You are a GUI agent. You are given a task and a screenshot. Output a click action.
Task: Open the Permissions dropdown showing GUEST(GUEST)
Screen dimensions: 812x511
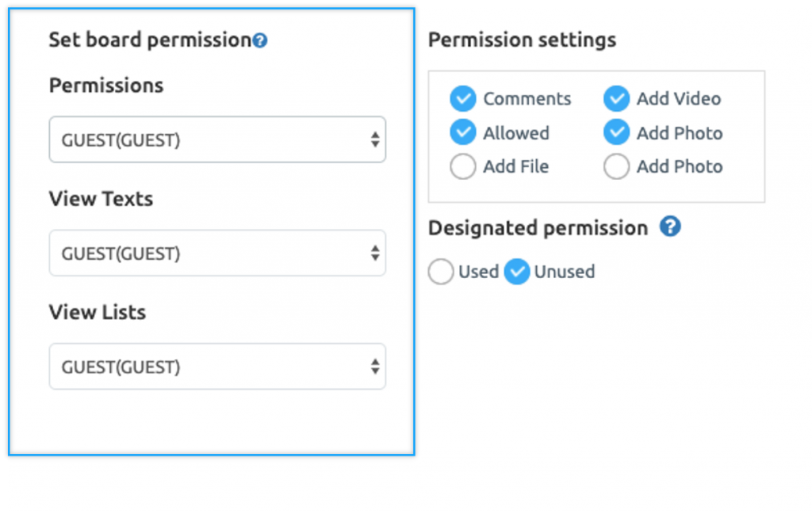tap(217, 139)
